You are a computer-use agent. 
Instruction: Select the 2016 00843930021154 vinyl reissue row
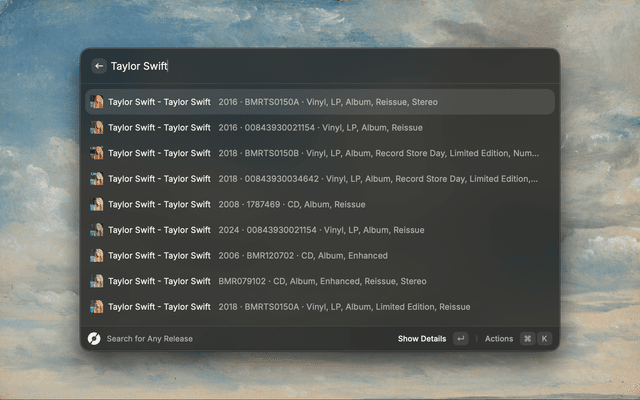pos(320,128)
